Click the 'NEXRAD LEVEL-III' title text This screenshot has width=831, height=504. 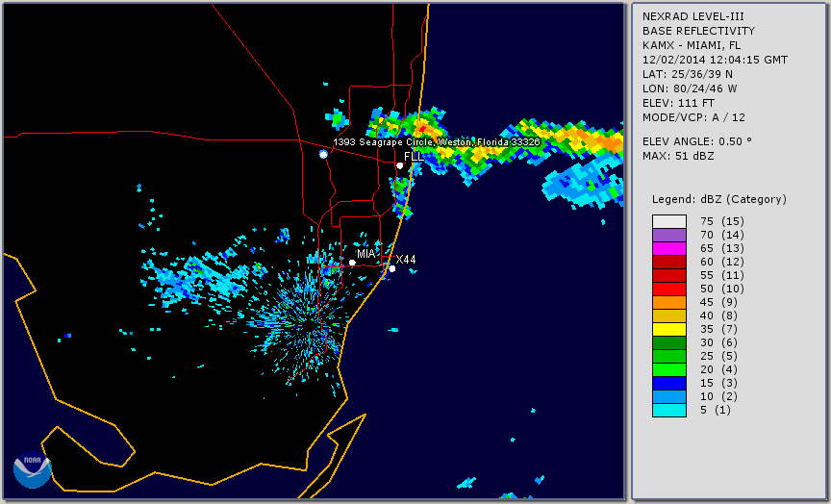click(x=693, y=17)
